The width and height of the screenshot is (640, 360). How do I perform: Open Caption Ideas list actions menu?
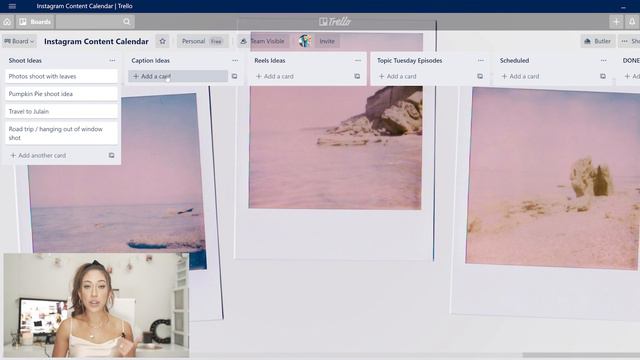click(235, 60)
